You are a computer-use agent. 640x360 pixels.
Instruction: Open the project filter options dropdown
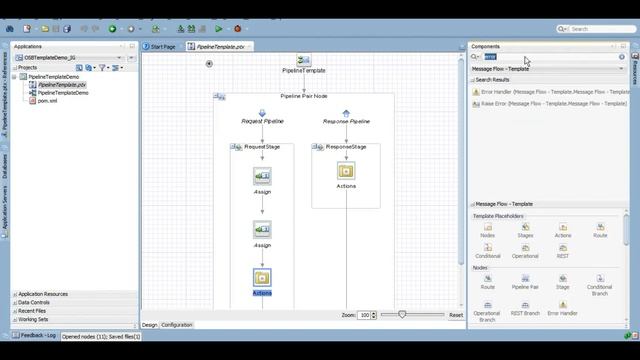pos(104,68)
